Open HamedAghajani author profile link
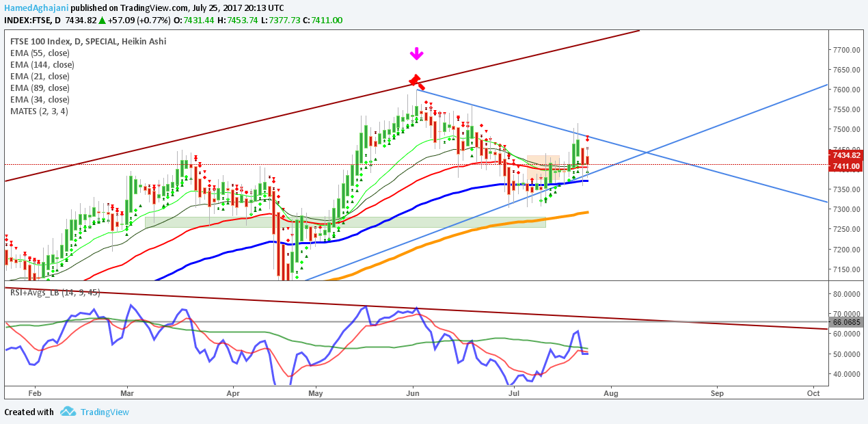The height and width of the screenshot is (424, 868). (36, 8)
